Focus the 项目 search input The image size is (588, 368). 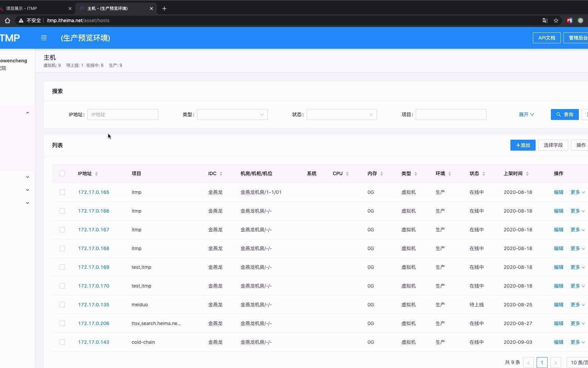point(451,114)
